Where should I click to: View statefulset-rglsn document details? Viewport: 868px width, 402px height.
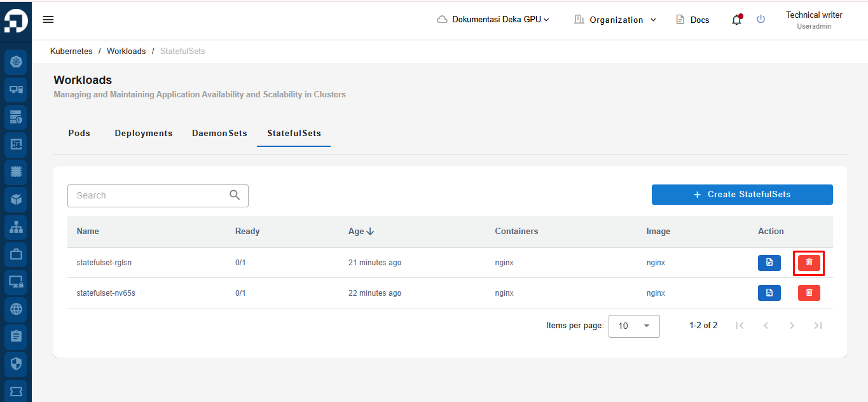click(x=769, y=263)
